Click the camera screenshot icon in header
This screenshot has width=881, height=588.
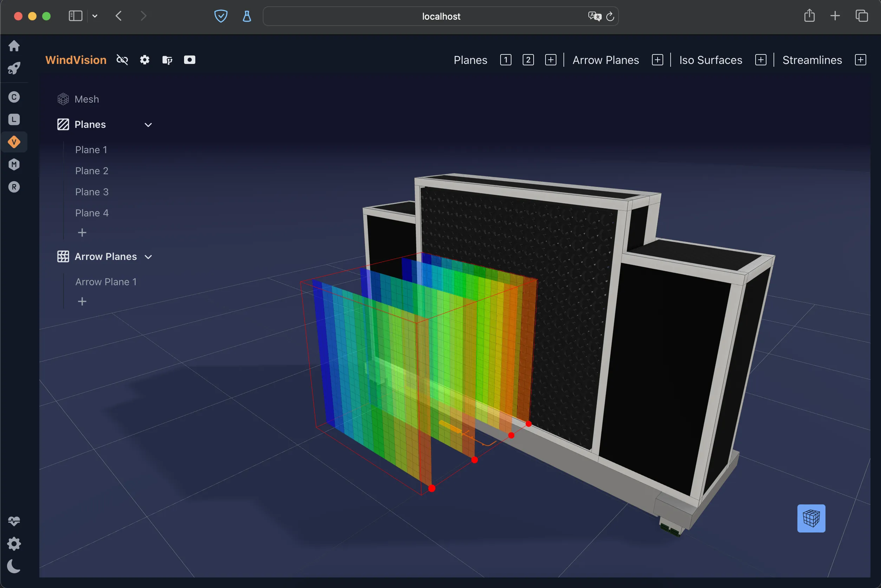click(x=189, y=60)
